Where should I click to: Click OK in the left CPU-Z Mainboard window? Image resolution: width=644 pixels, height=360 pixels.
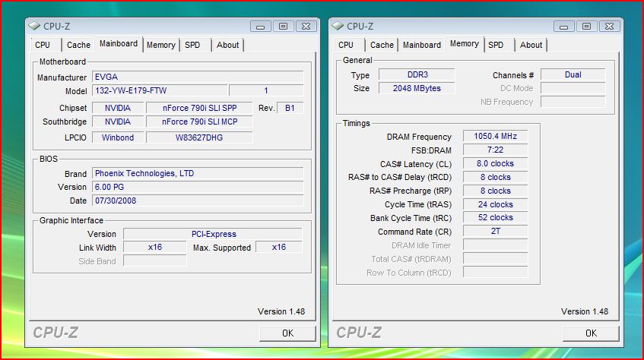tap(287, 333)
